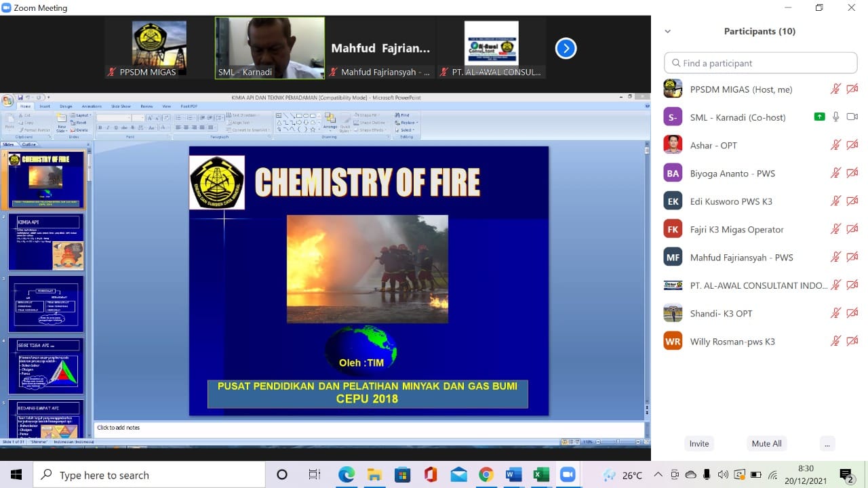868x488 pixels.
Task: Click the Mute All button
Action: tap(766, 443)
